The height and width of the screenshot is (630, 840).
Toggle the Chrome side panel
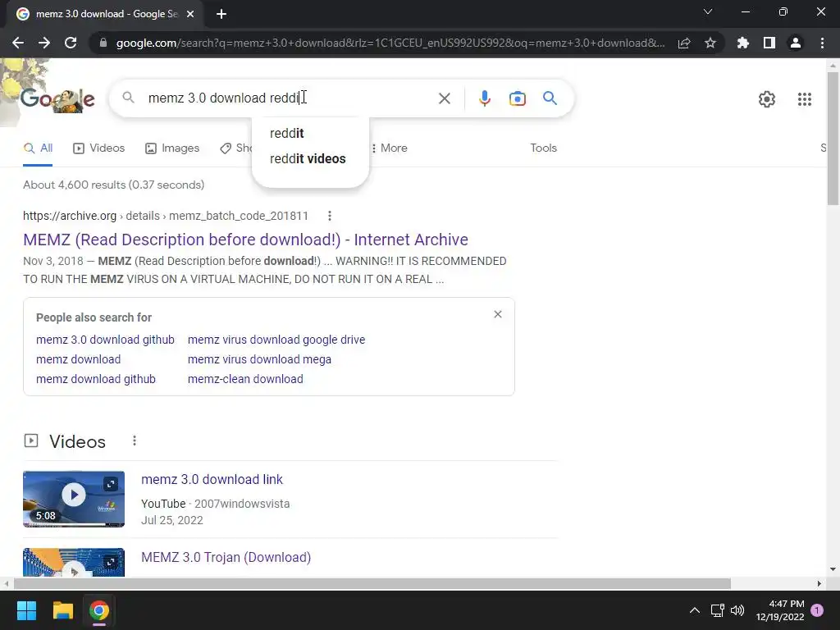(x=769, y=43)
